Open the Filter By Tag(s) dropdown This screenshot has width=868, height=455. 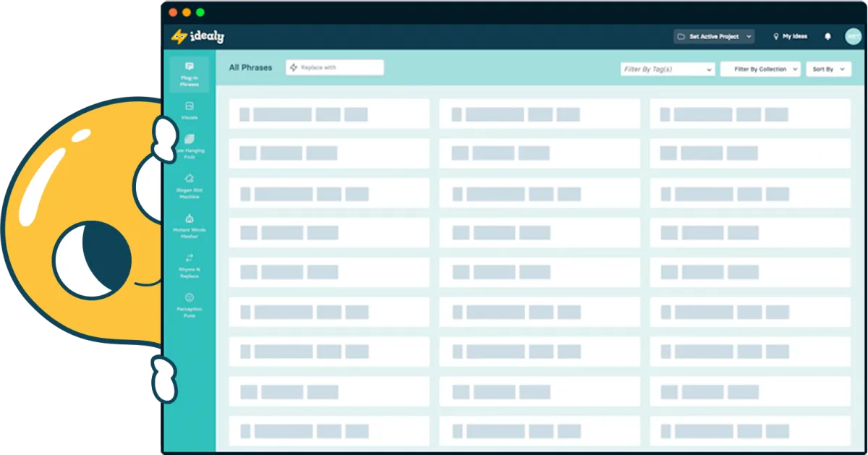pos(666,69)
